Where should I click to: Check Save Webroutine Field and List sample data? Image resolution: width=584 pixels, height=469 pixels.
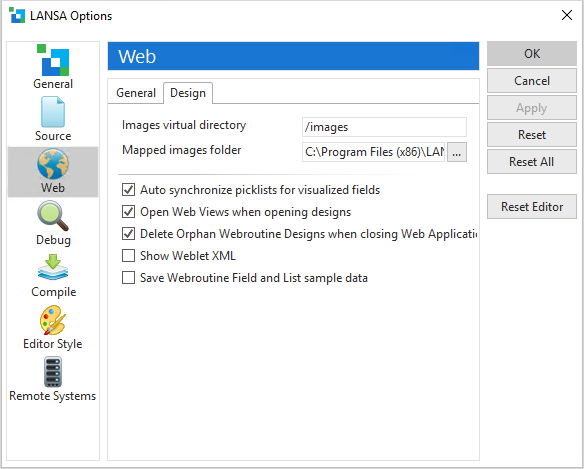tap(128, 278)
